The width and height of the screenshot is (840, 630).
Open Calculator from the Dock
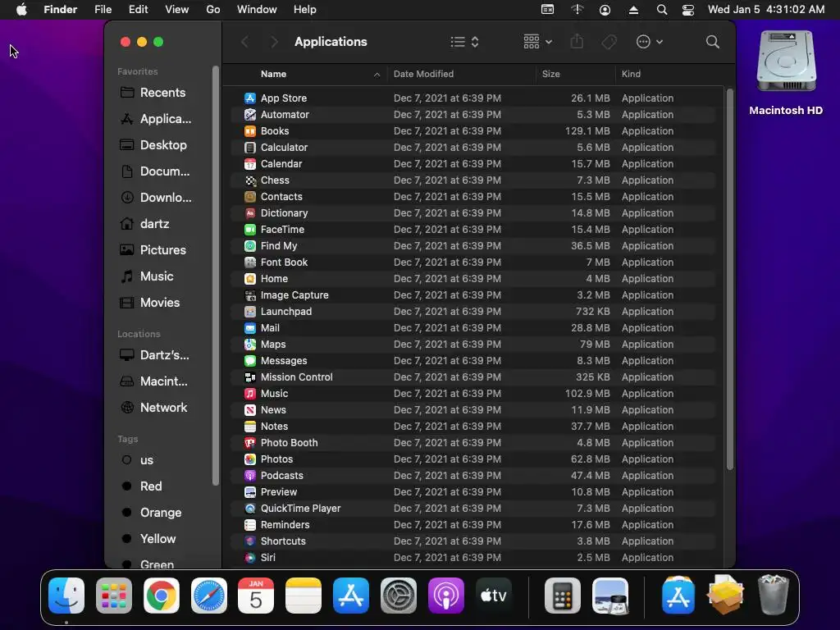tap(563, 596)
